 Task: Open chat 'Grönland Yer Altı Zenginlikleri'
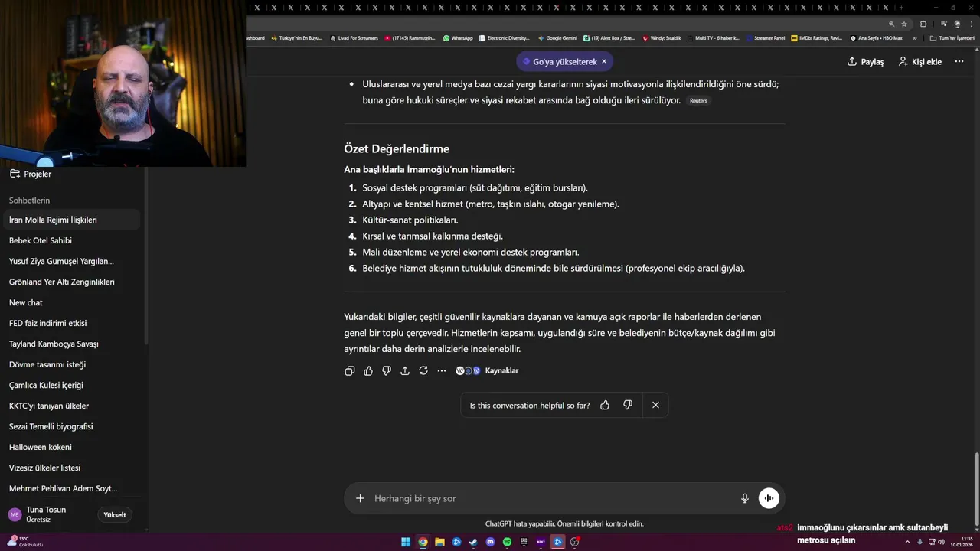(70, 282)
